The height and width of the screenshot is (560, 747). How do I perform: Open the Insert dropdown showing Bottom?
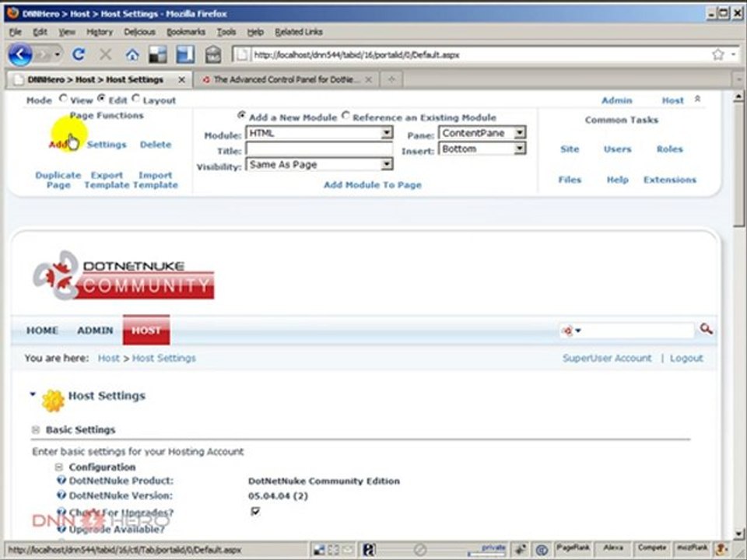pyautogui.click(x=482, y=149)
